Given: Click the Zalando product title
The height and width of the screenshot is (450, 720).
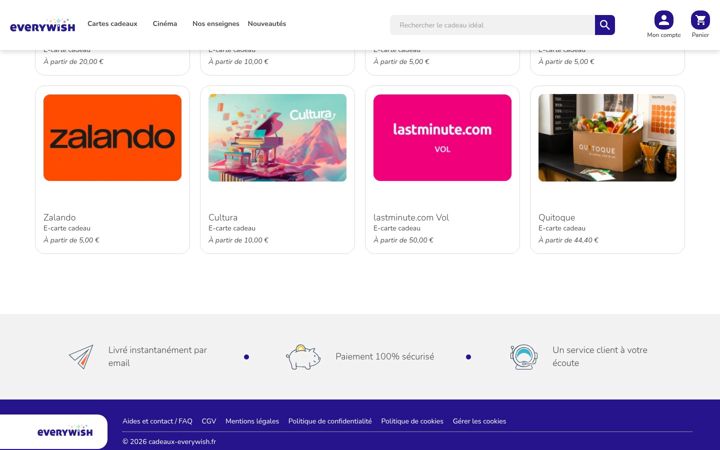Looking at the screenshot, I should [x=60, y=217].
